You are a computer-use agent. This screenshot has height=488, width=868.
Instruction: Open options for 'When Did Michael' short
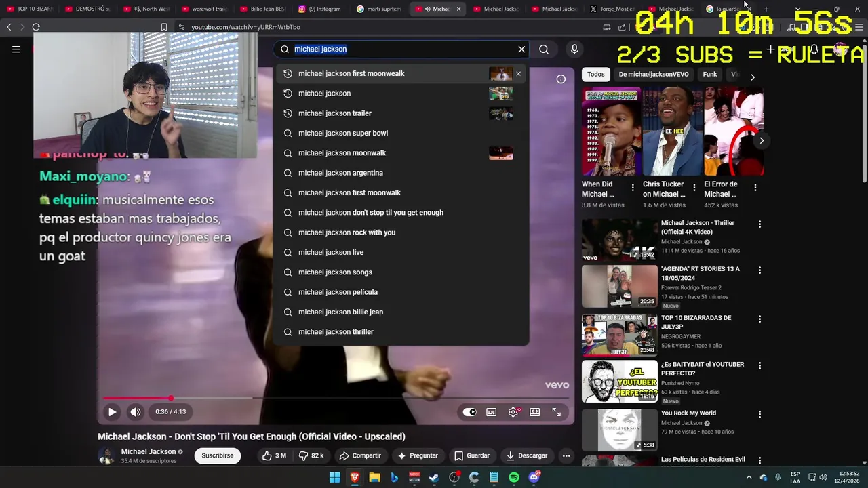point(633,188)
